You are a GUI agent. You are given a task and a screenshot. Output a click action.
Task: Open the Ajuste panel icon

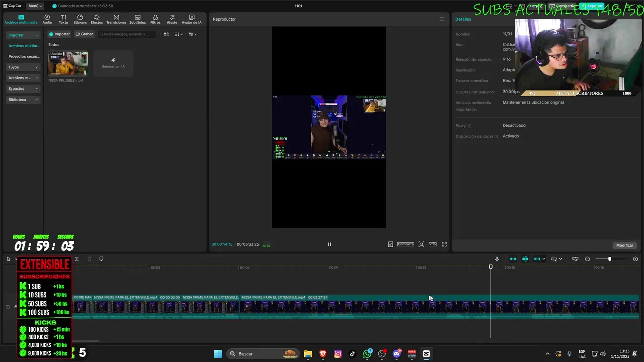pyautogui.click(x=172, y=20)
